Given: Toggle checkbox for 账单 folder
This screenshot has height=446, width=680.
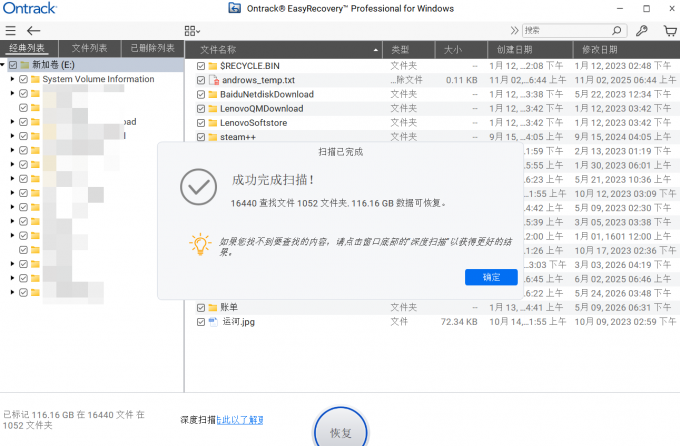Looking at the screenshot, I should (x=201, y=308).
